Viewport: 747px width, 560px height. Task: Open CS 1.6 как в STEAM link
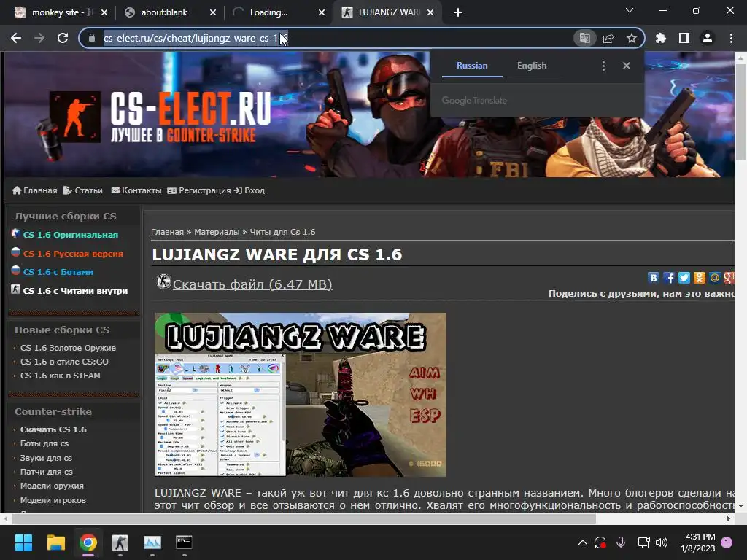60,376
